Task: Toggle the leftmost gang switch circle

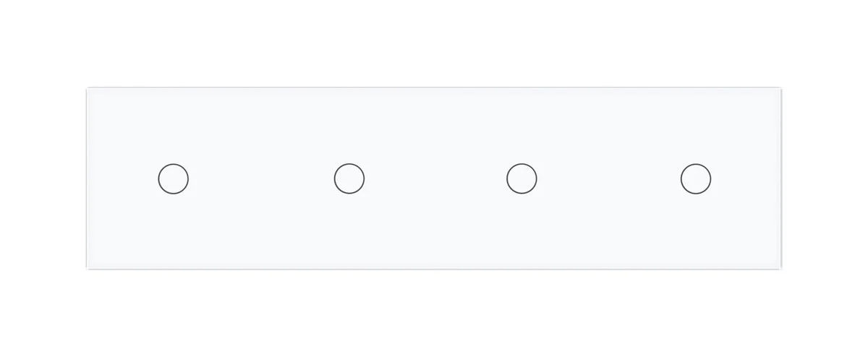Action: (174, 178)
